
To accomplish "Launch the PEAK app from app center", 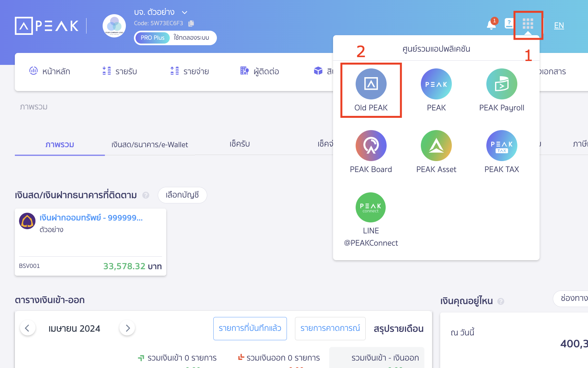I will point(436,90).
